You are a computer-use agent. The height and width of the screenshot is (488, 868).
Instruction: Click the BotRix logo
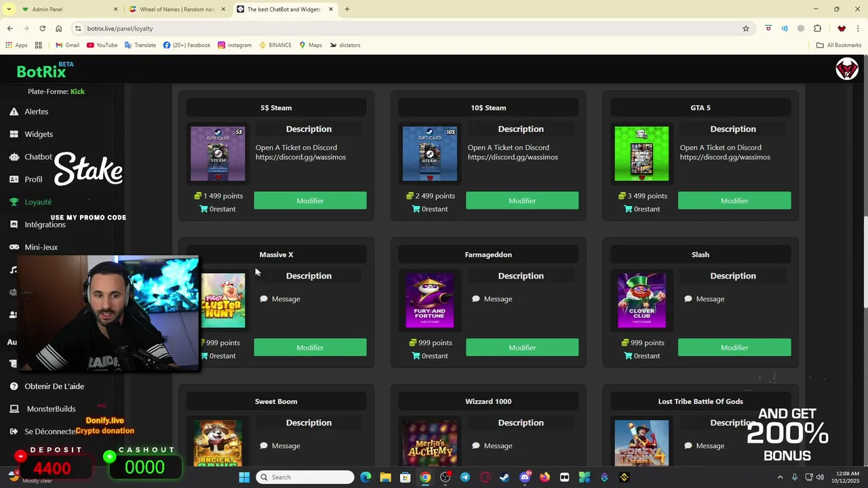(41, 71)
